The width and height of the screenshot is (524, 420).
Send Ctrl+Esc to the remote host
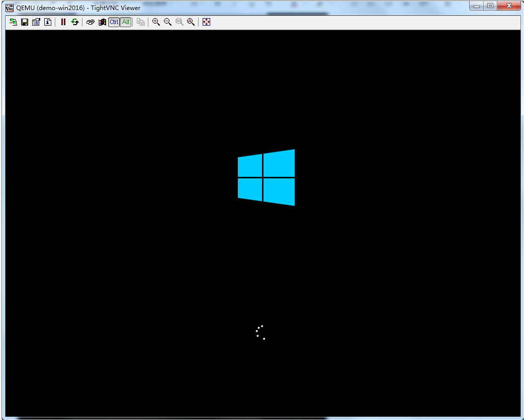tap(102, 22)
